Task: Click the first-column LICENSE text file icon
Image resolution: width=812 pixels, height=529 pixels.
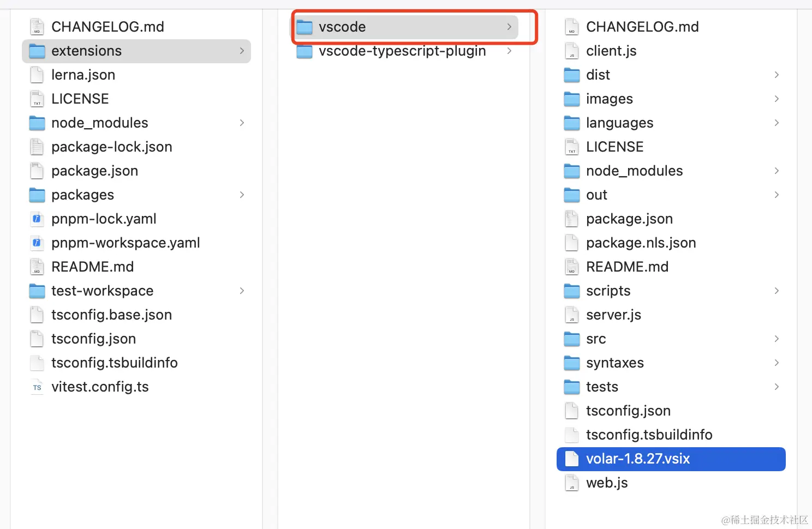Action: (37, 99)
